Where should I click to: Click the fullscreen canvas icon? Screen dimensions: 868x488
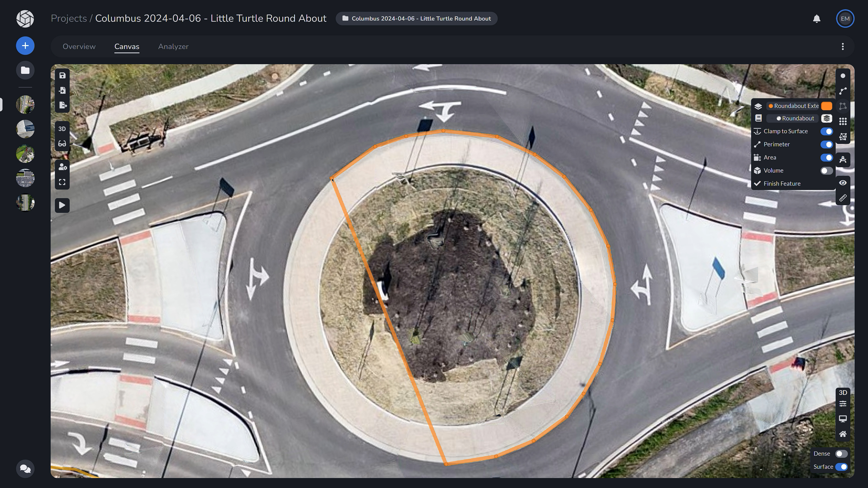point(62,182)
